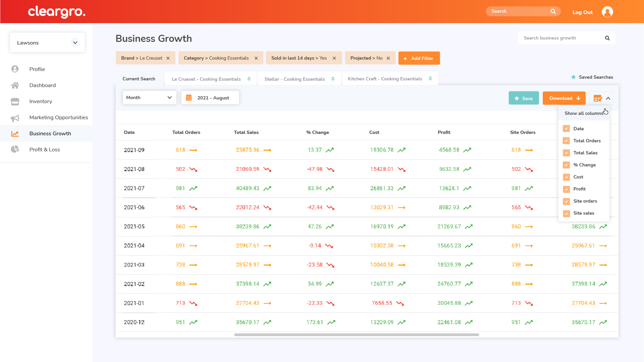The height and width of the screenshot is (362, 644).
Task: Click the horizontal table scrollbar
Action: pos(356,335)
